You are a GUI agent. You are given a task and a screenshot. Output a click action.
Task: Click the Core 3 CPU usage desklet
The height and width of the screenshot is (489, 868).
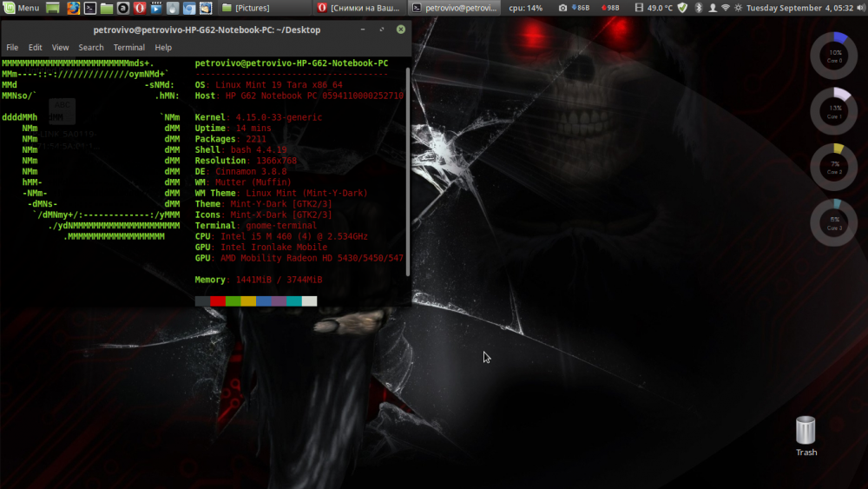834,222
